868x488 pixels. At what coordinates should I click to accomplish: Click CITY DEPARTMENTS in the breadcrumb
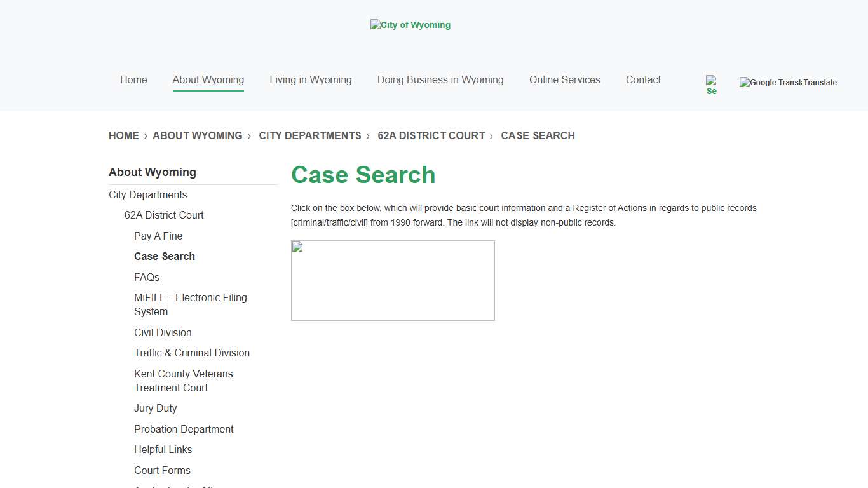click(310, 135)
